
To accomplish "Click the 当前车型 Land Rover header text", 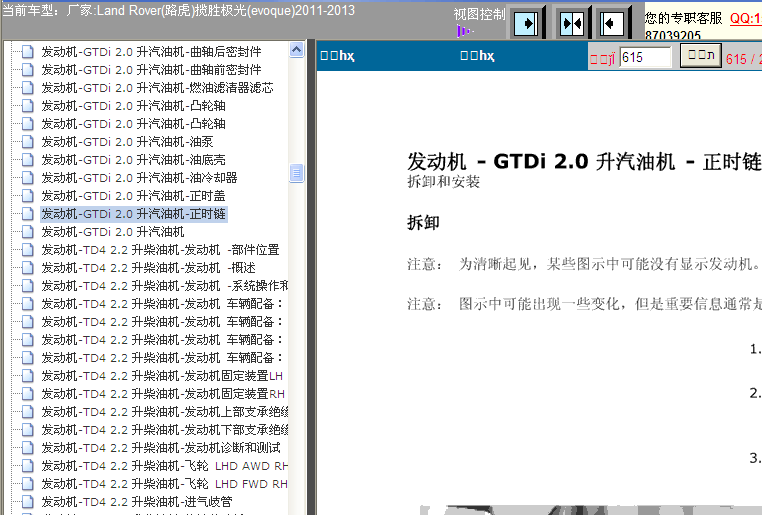I will coord(179,10).
